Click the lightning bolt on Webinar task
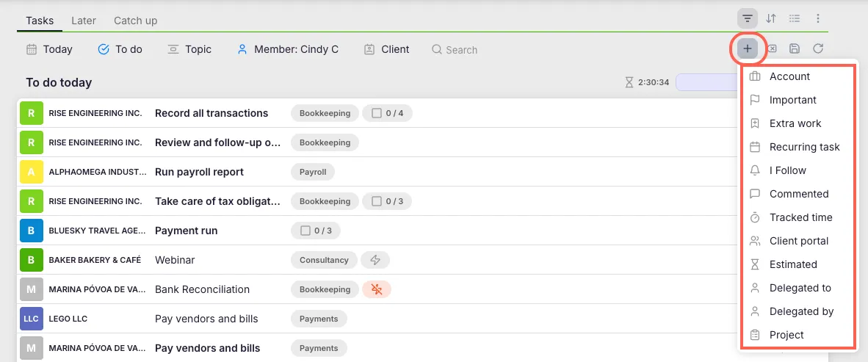 (376, 260)
